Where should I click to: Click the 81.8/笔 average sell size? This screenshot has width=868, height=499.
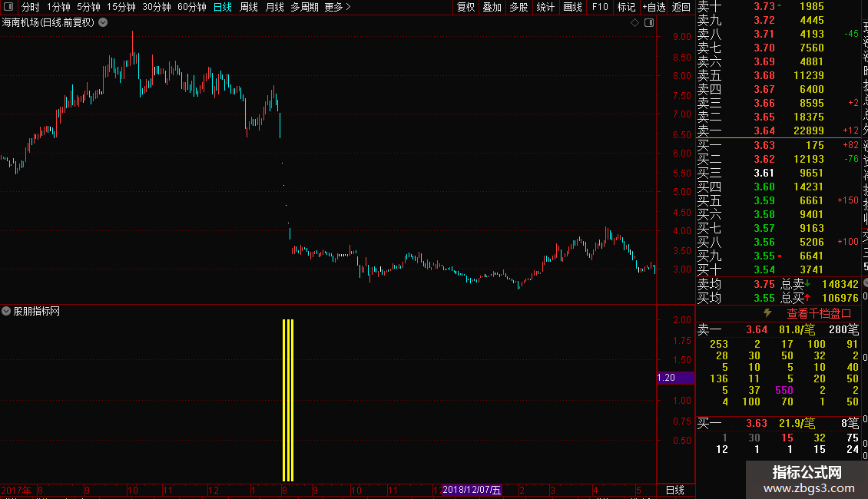pos(797,329)
